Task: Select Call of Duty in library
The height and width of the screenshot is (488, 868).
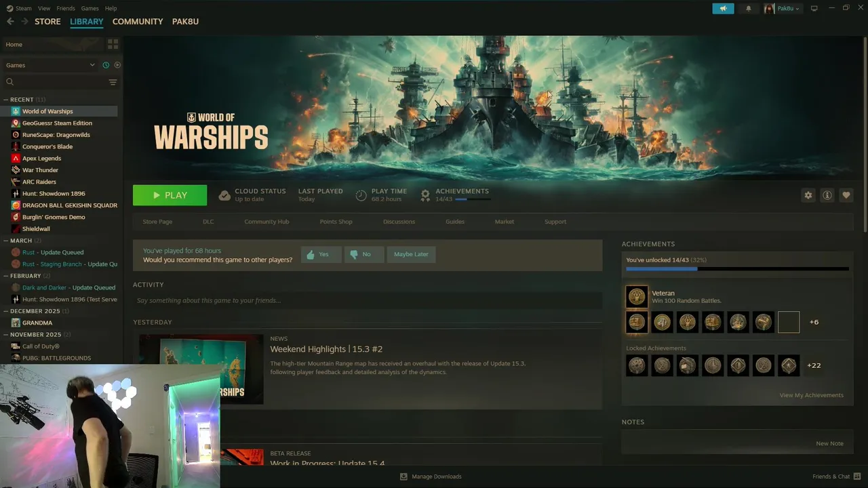Action: [41, 346]
